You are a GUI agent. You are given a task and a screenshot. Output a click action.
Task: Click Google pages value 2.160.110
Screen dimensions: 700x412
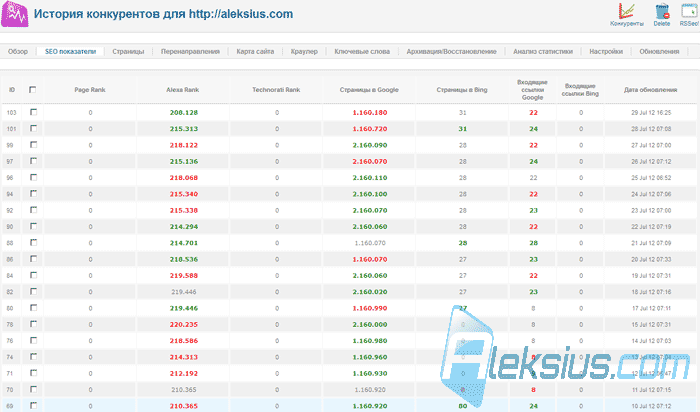370,178
